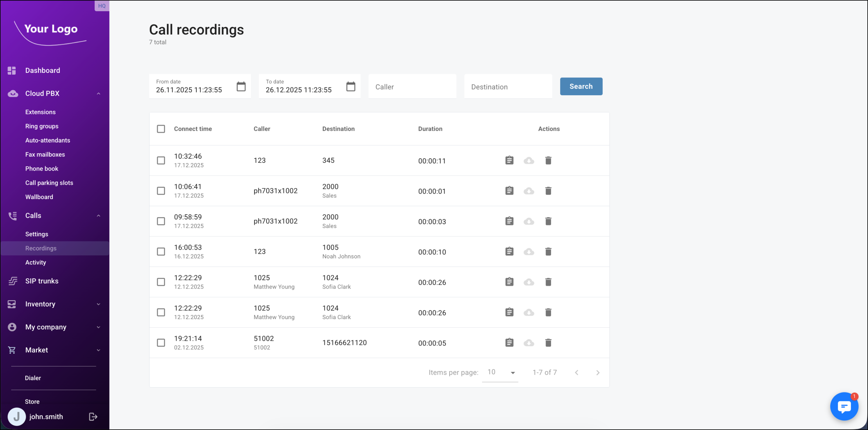Select the checkbox for the 19:21:14 call
The height and width of the screenshot is (430, 868).
[x=161, y=343]
